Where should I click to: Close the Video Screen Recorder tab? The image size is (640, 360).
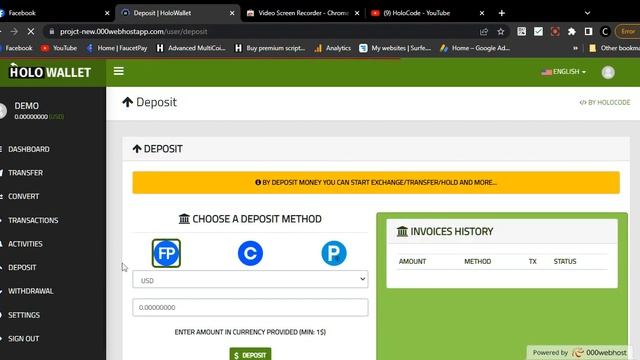tap(357, 13)
